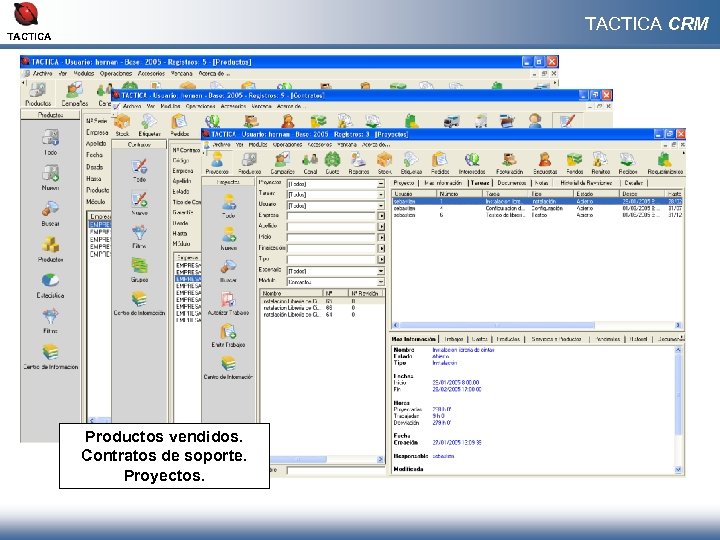Select project row with Nº 64
This screenshot has height=540, width=720.
pyautogui.click(x=322, y=315)
